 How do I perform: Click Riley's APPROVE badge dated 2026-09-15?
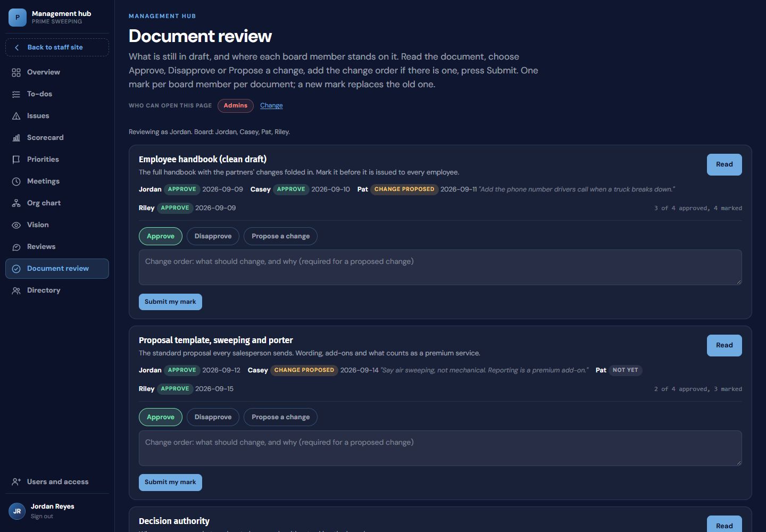click(175, 389)
